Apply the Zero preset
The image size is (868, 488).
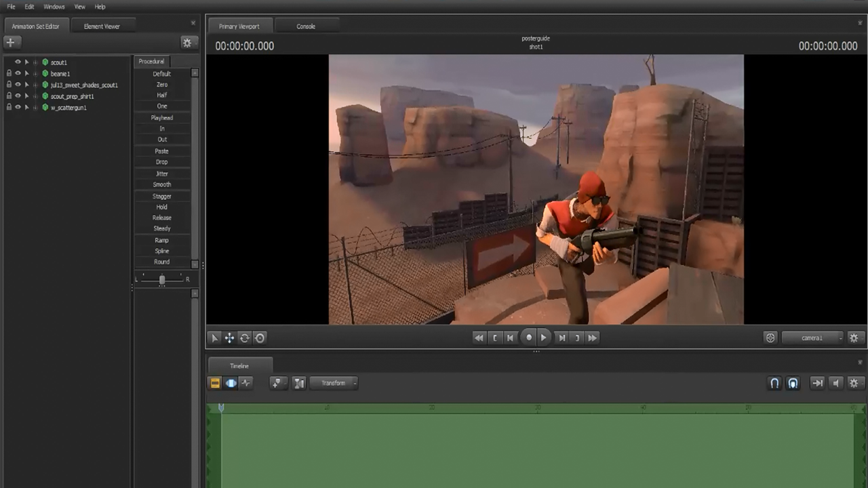[x=162, y=85]
